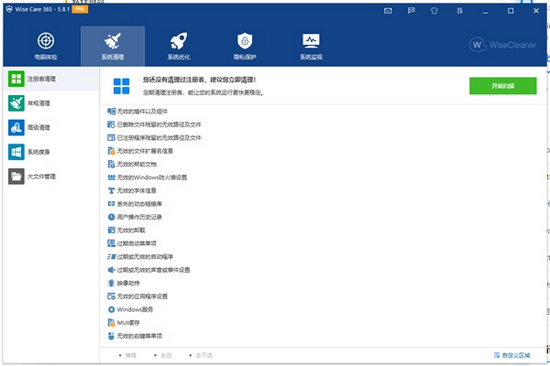
Task: Select 系统瘦身 System Slimming in sidebar
Action: [x=51, y=152]
